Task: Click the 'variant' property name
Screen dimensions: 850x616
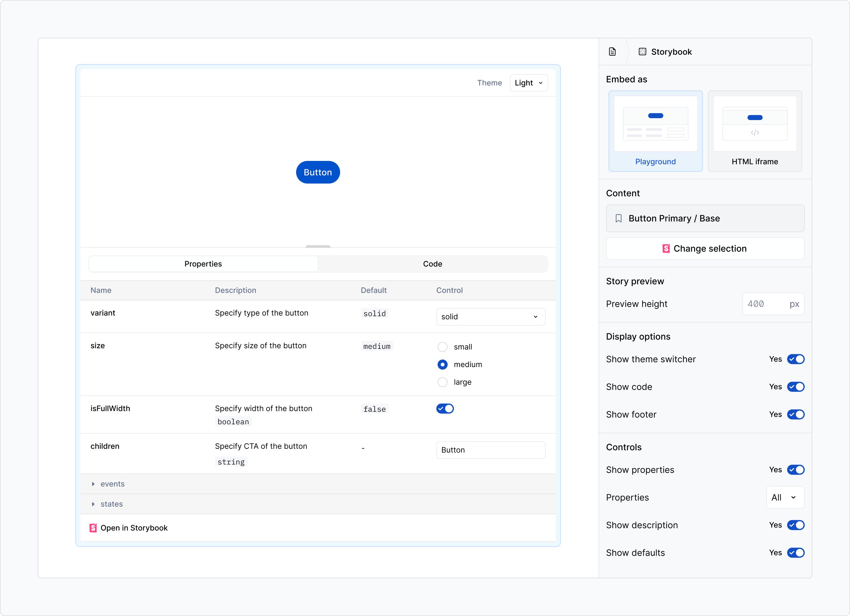Action: tap(103, 313)
